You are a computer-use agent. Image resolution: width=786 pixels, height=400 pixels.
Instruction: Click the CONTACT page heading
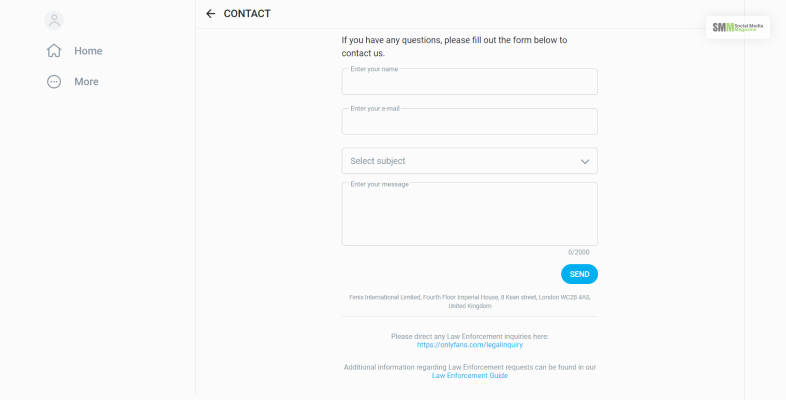pyautogui.click(x=247, y=14)
